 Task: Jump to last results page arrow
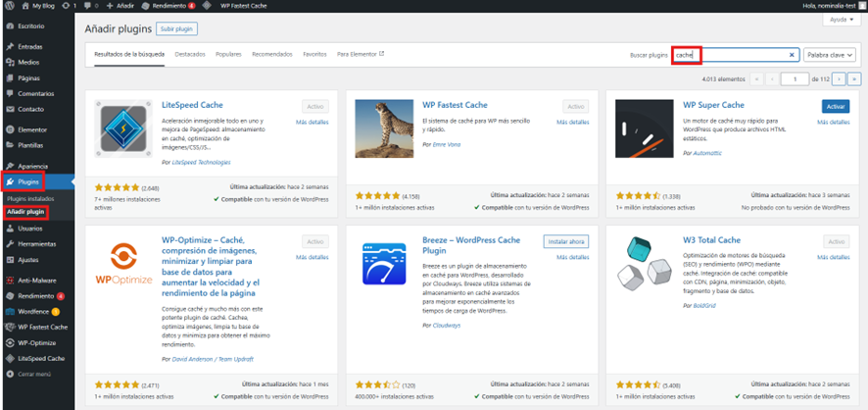[854, 79]
